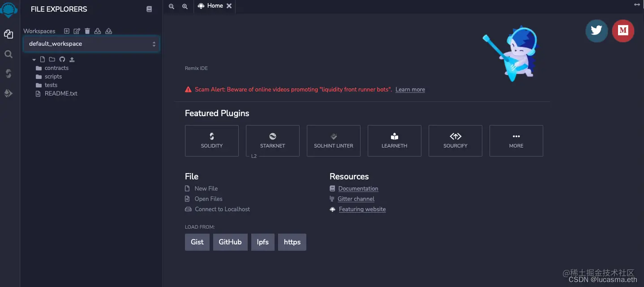Open the Featuring website link

click(362, 209)
